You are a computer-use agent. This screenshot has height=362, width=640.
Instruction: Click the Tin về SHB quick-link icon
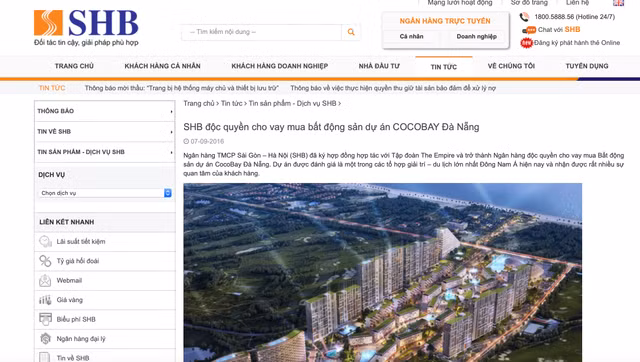point(44,358)
